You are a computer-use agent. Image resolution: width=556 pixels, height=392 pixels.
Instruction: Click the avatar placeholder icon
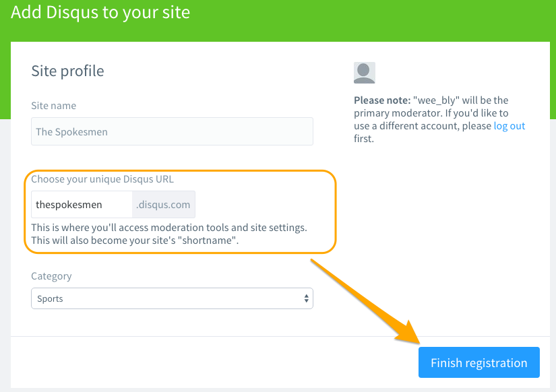coord(364,72)
